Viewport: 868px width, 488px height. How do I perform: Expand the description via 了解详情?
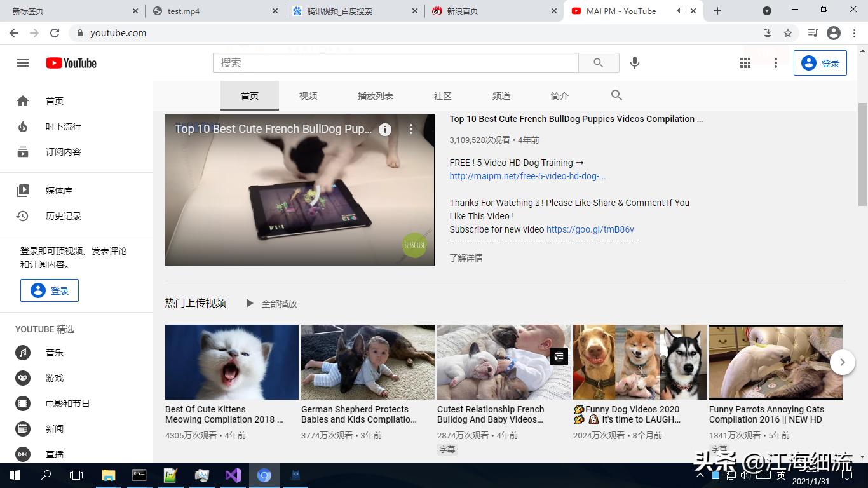[466, 258]
